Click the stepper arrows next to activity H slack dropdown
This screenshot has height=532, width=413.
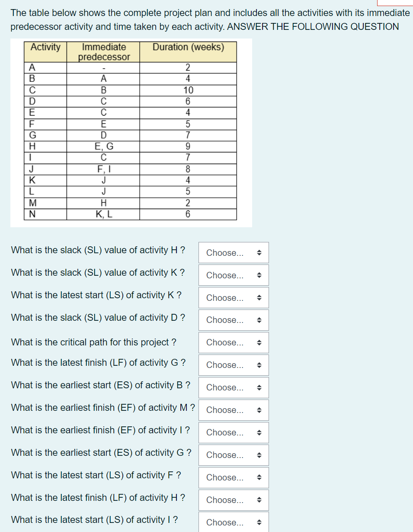pyautogui.click(x=259, y=252)
